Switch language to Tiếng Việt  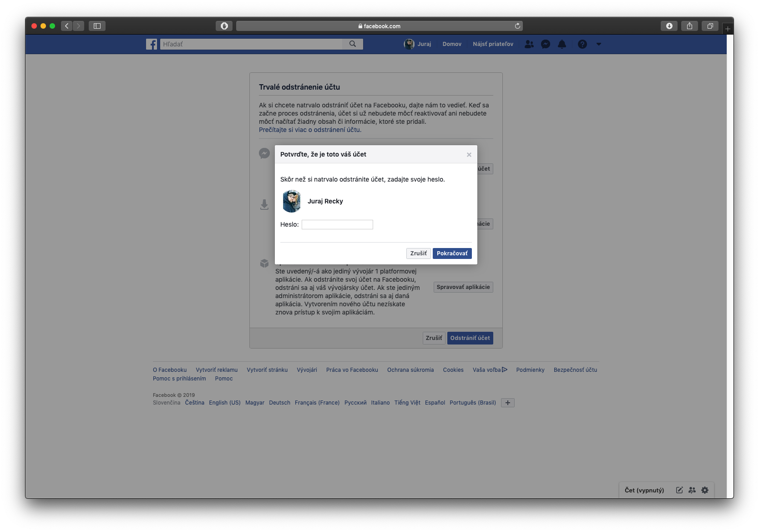(407, 403)
